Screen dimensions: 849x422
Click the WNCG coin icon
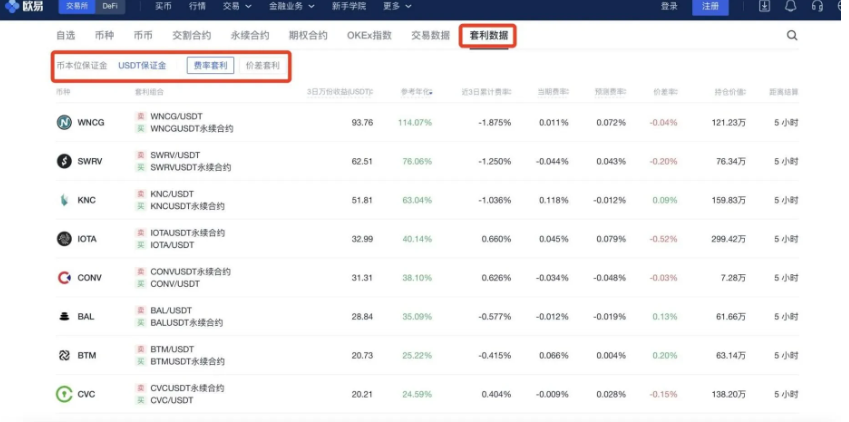[64, 122]
